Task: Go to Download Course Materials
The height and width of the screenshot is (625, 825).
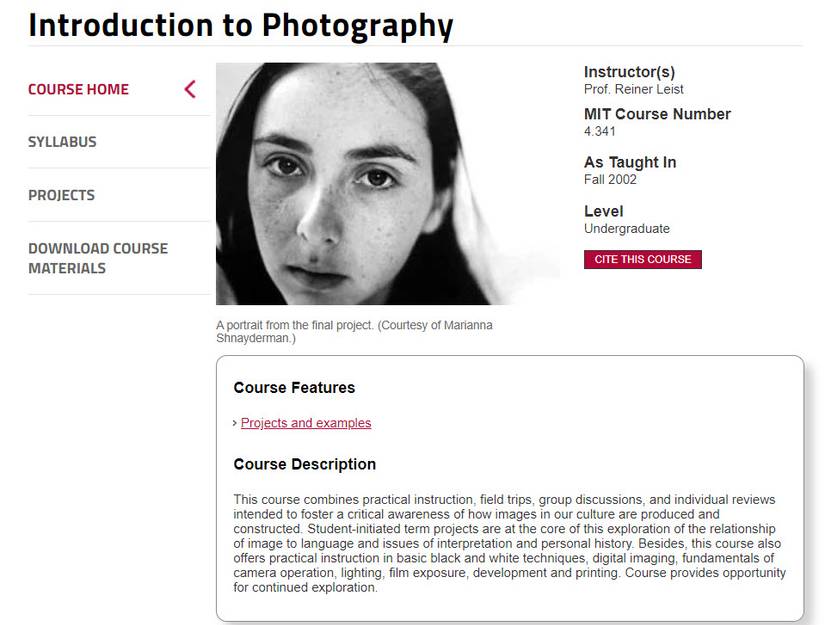Action: tap(97, 258)
